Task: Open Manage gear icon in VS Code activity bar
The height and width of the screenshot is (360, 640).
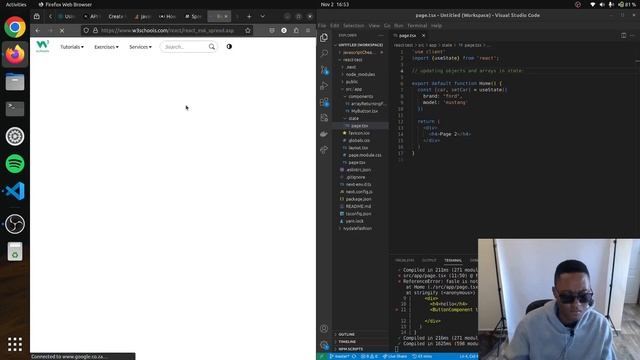Action: click(324, 345)
